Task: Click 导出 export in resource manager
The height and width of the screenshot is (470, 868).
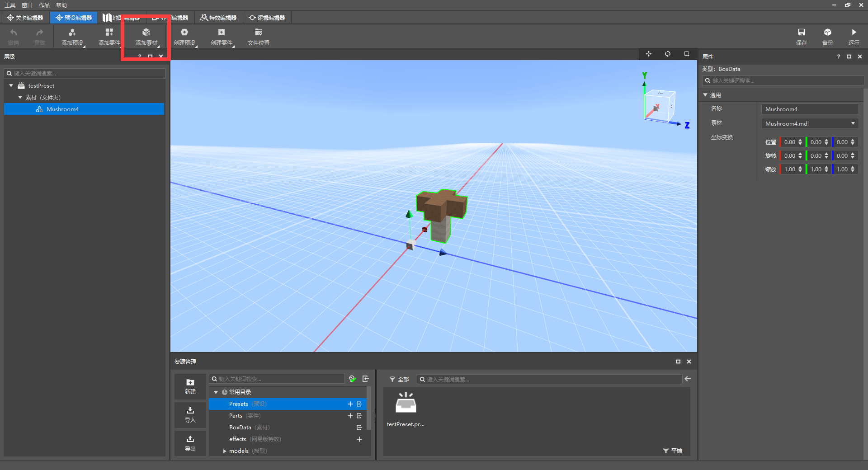Action: click(190, 443)
